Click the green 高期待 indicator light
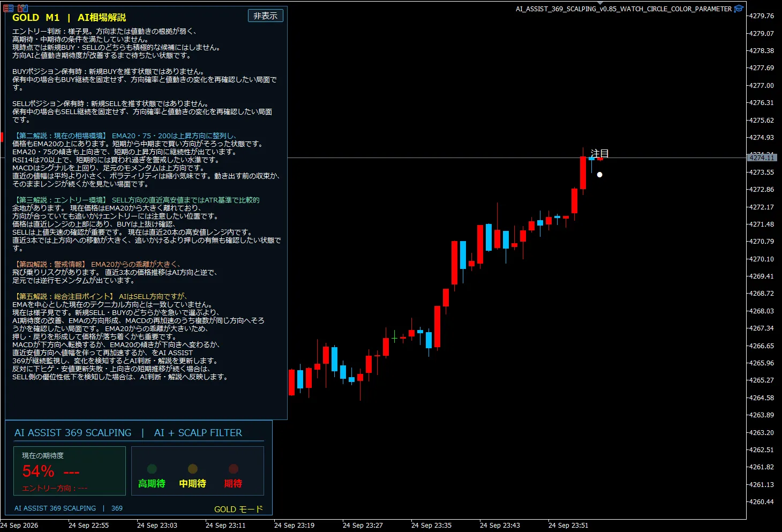Screen dimensions: 782x532 point(152,469)
